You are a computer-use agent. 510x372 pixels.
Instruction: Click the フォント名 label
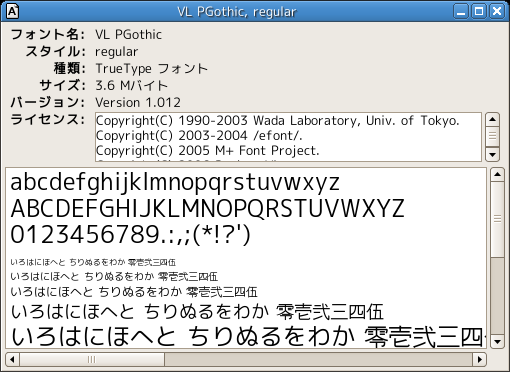(x=48, y=34)
